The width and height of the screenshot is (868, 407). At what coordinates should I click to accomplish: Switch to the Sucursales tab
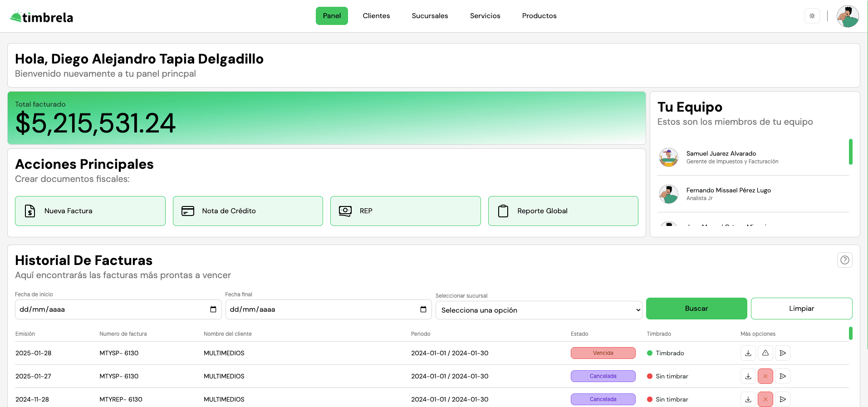pos(430,16)
